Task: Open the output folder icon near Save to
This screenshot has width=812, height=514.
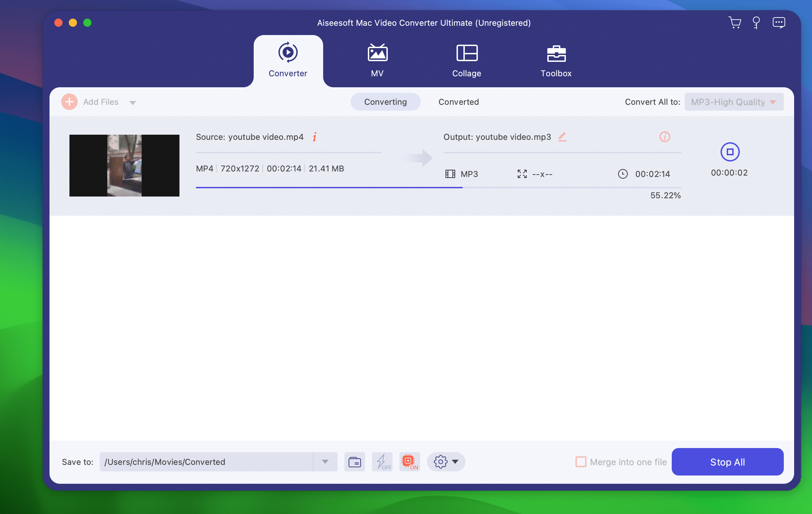Action: tap(354, 462)
